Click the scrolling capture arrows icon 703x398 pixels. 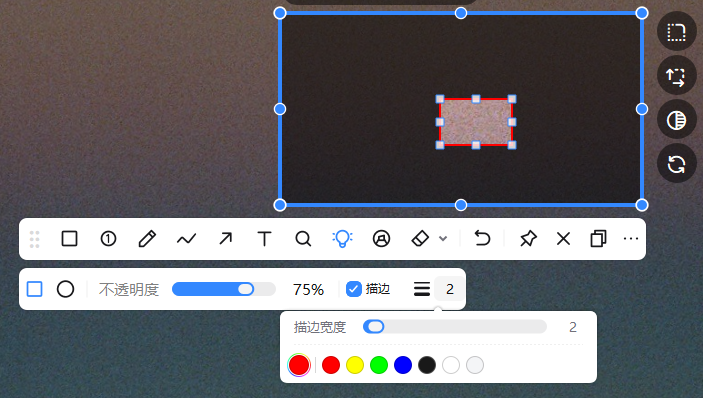click(677, 76)
